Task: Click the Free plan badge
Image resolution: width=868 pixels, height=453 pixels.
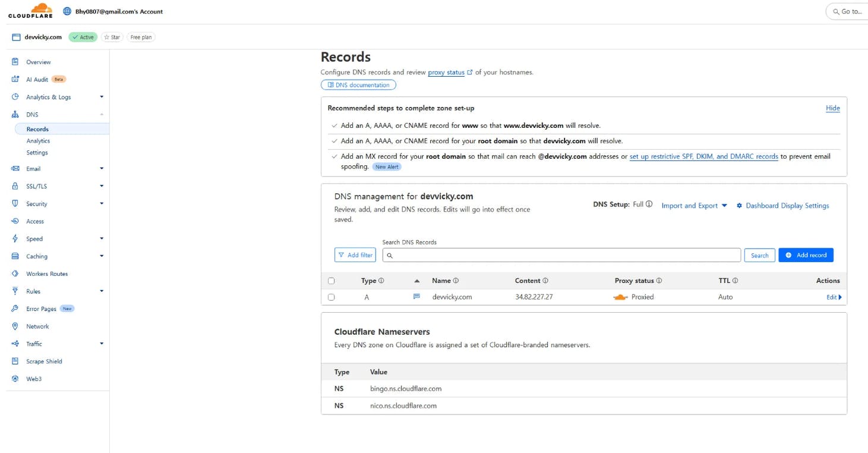Action: click(141, 37)
